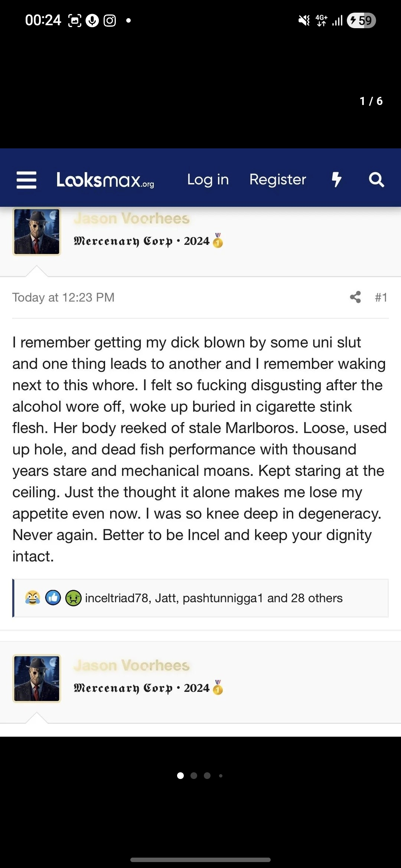Click the green nauseated face reaction
The height and width of the screenshot is (868, 401).
pyautogui.click(x=73, y=598)
